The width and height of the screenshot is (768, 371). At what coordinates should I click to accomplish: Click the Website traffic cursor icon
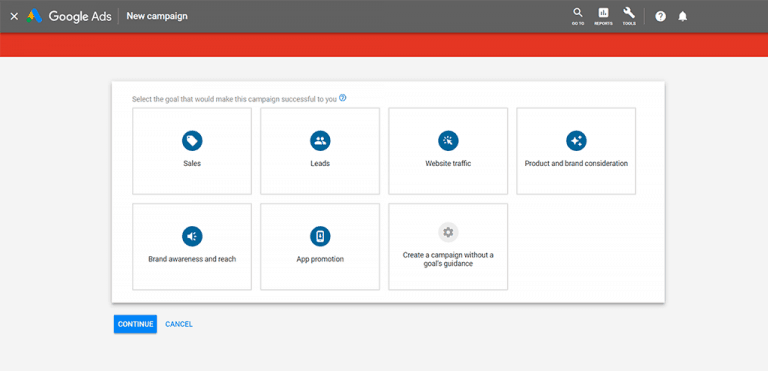(x=448, y=141)
